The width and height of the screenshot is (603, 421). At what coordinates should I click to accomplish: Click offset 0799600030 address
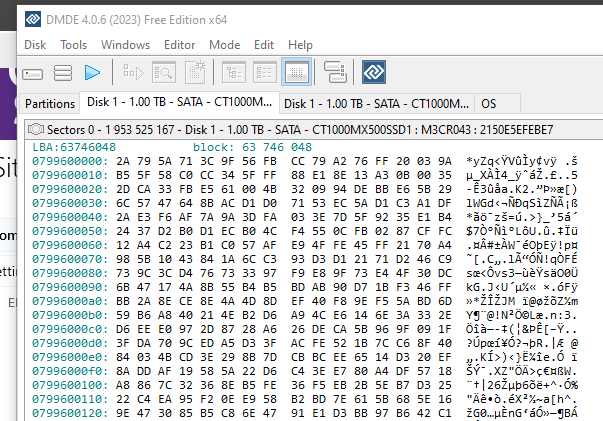click(70, 203)
